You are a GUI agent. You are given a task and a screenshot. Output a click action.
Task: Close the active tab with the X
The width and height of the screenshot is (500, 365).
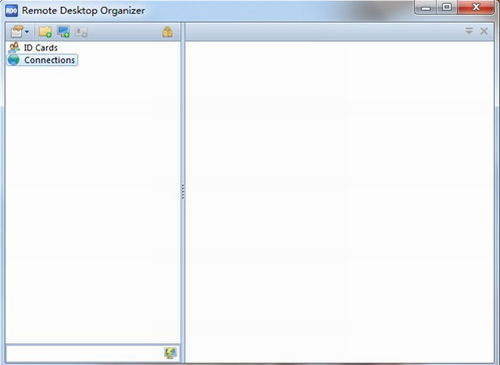click(484, 31)
